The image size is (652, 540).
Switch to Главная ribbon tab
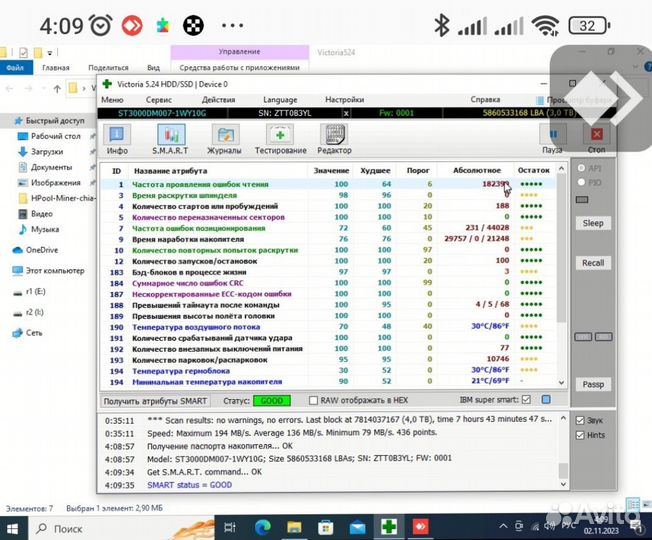click(56, 68)
